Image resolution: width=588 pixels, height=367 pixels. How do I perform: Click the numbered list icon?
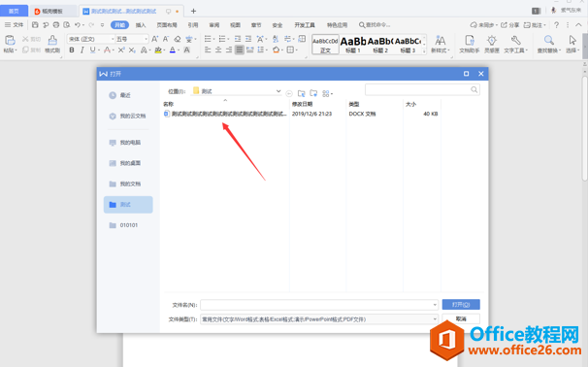(x=222, y=39)
